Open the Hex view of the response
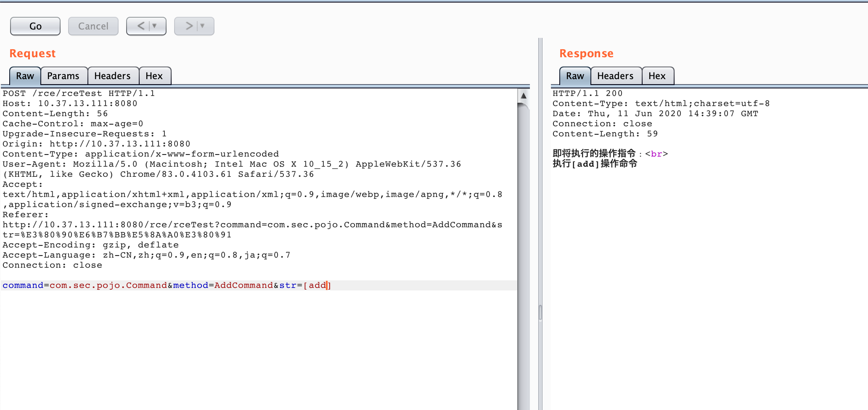The height and width of the screenshot is (410, 868). point(657,76)
